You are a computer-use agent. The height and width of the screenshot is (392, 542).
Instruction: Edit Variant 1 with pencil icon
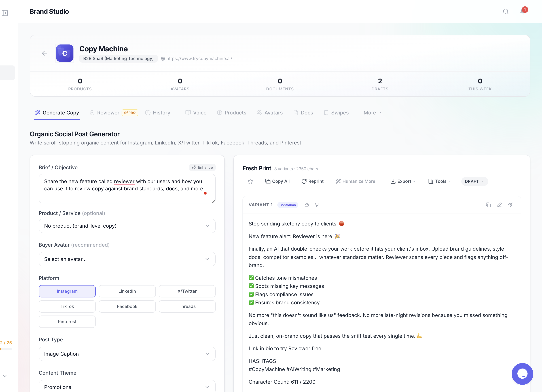[x=499, y=205]
